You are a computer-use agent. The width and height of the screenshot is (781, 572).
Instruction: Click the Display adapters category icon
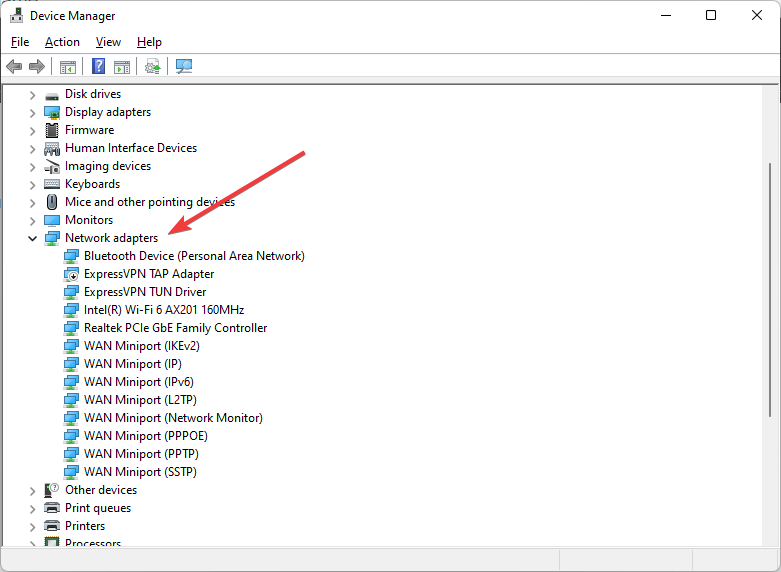coord(52,113)
